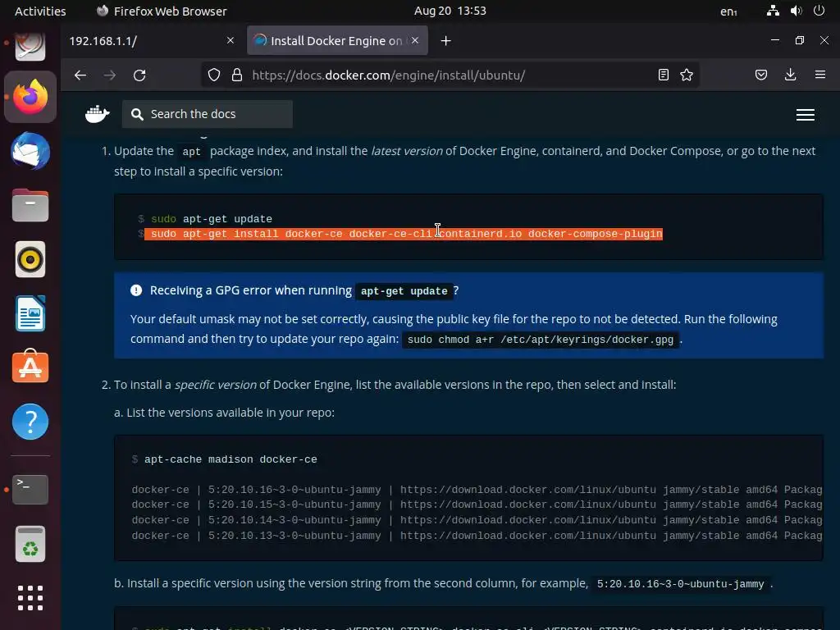The height and width of the screenshot is (630, 840).
Task: Click the network status icon
Action: tap(773, 11)
